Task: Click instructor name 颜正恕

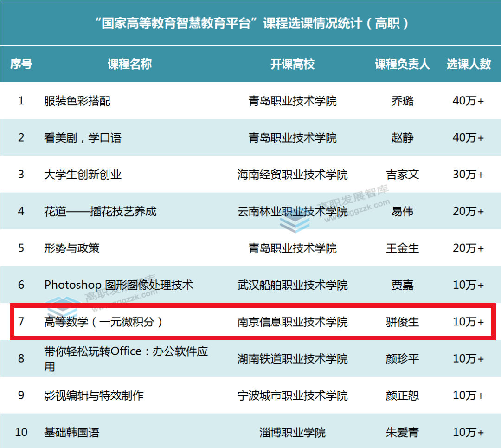Action: pos(402,395)
